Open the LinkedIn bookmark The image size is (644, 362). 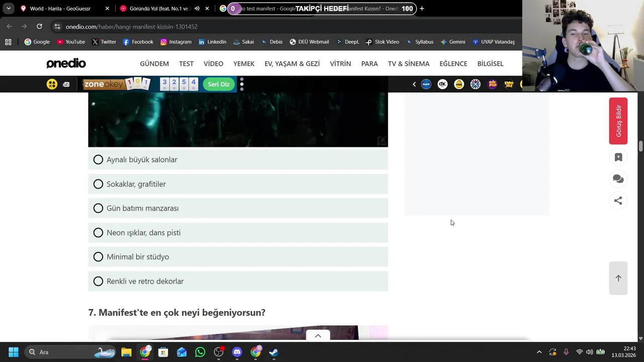pyautogui.click(x=212, y=42)
